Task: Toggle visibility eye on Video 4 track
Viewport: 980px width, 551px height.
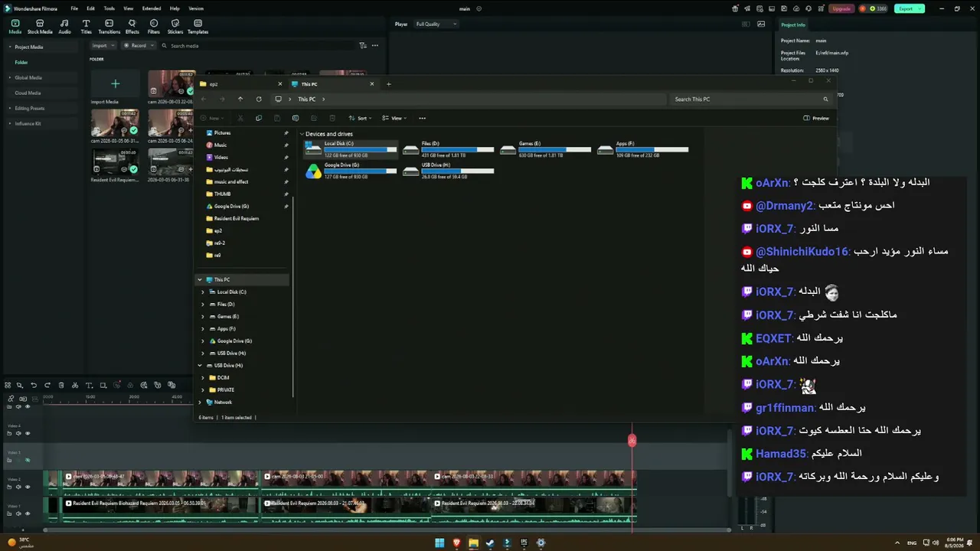Action: point(28,433)
